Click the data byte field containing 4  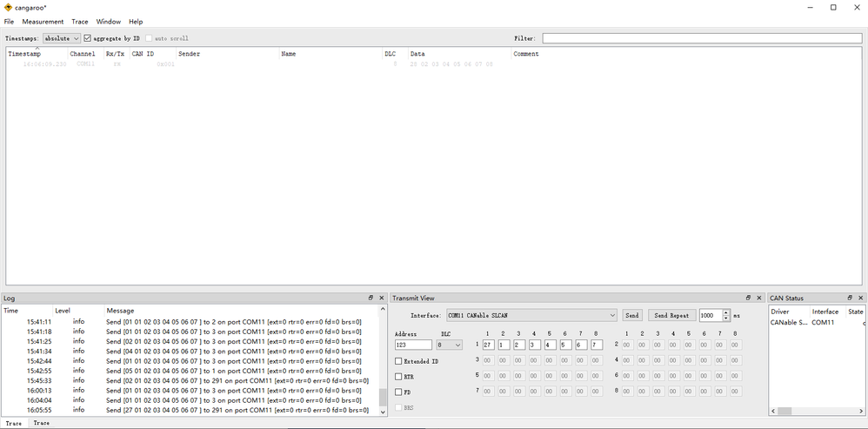click(x=551, y=345)
